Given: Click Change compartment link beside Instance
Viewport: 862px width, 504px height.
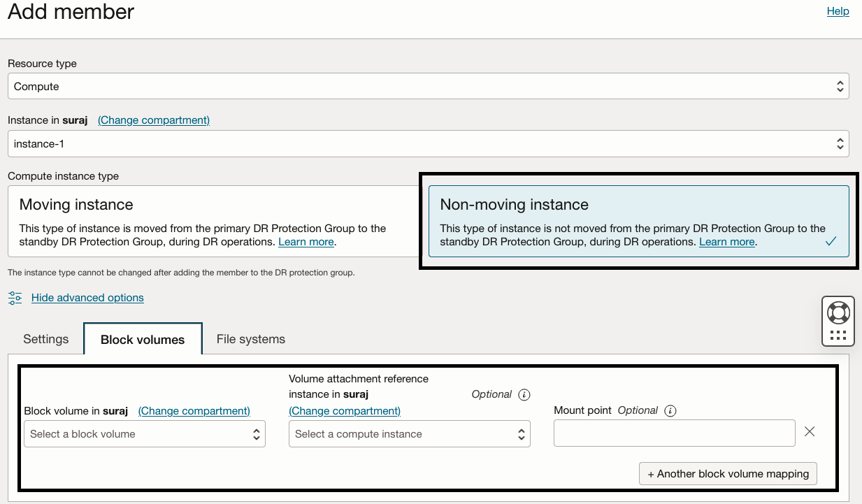Looking at the screenshot, I should tap(154, 120).
